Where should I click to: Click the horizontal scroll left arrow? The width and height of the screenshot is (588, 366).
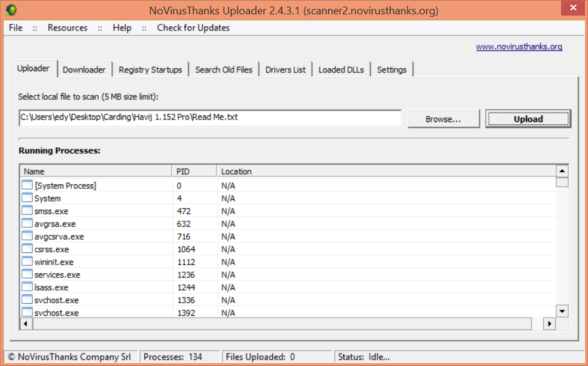coord(26,324)
